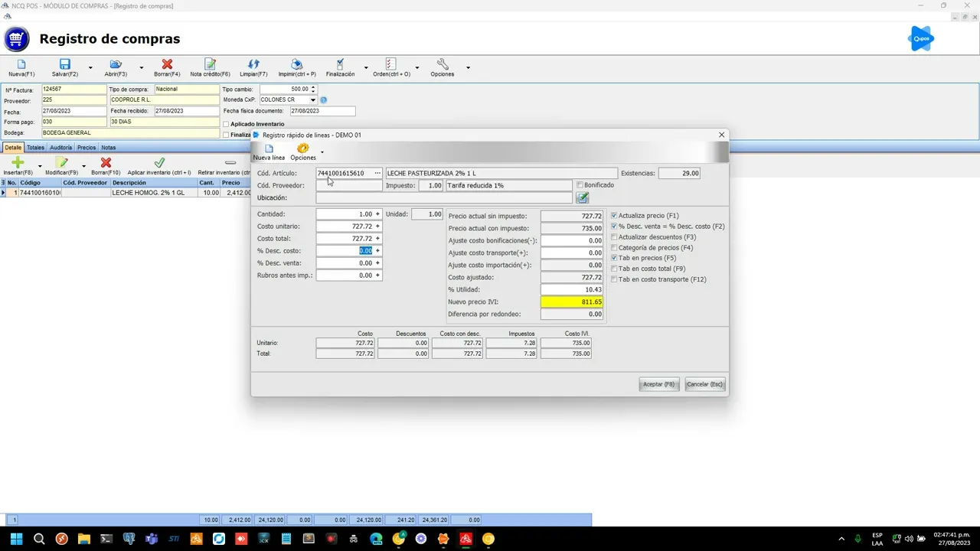Check the Bonificado checkbox
Screen dimensions: 980x551
tap(580, 185)
